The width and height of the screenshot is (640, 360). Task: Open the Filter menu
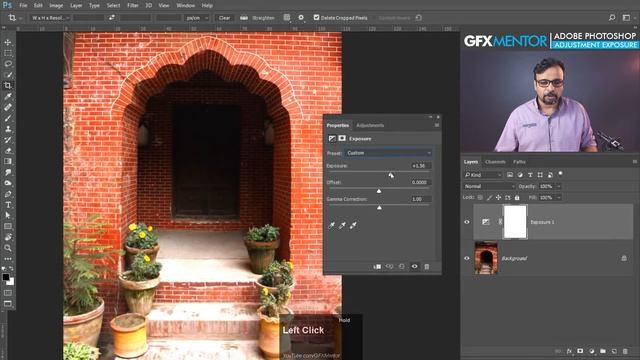[133, 5]
